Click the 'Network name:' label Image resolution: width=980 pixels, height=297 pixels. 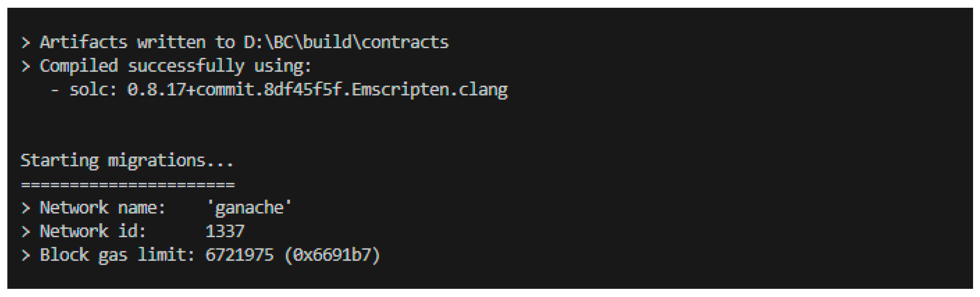102,208
